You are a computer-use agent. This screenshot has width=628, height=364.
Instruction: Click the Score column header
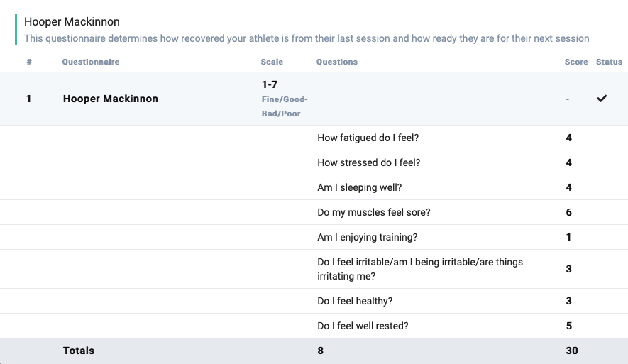click(x=576, y=62)
